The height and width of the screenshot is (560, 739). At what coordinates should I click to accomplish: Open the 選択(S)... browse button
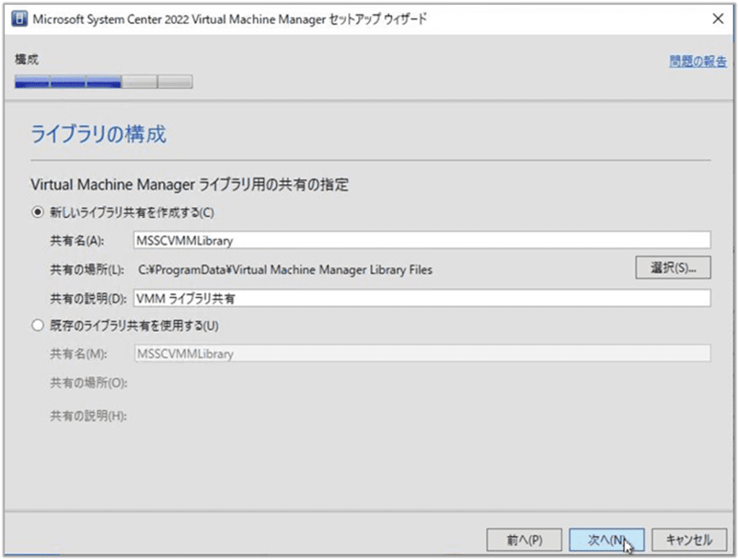pyautogui.click(x=673, y=268)
